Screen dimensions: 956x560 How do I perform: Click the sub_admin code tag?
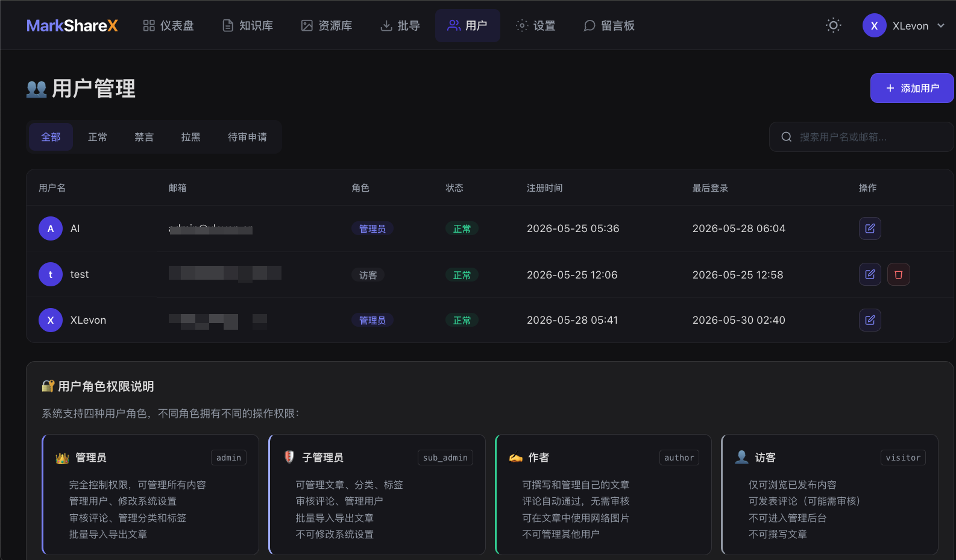pyautogui.click(x=445, y=458)
